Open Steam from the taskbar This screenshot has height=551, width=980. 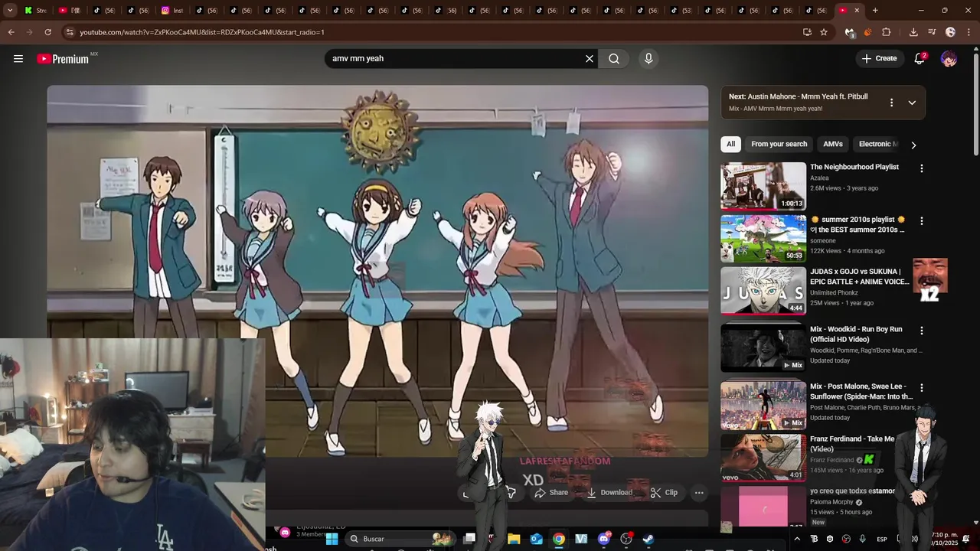pos(648,539)
